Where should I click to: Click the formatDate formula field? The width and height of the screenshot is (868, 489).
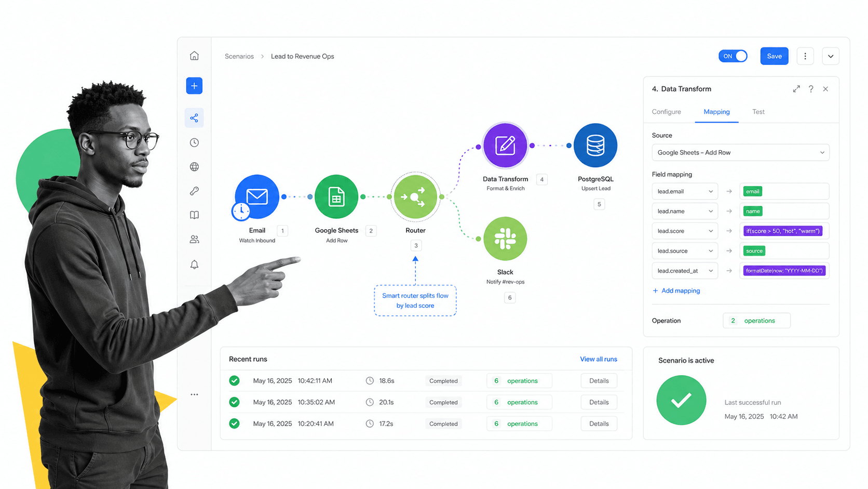pos(784,271)
